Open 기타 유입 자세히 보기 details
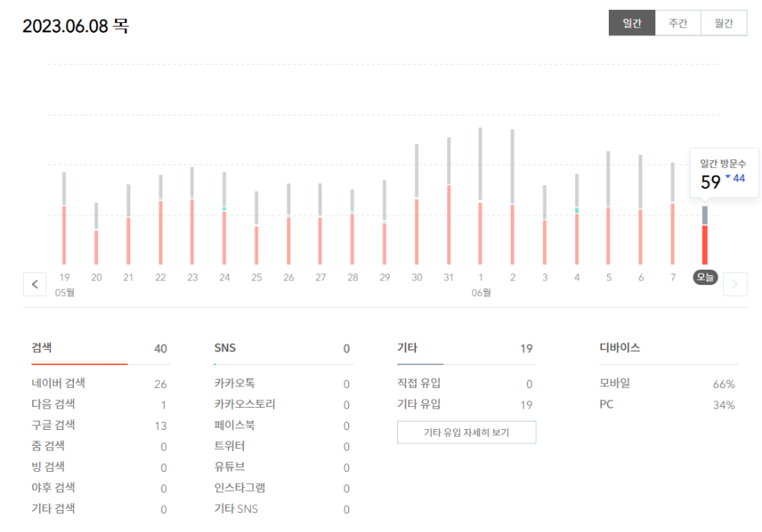 coord(466,432)
